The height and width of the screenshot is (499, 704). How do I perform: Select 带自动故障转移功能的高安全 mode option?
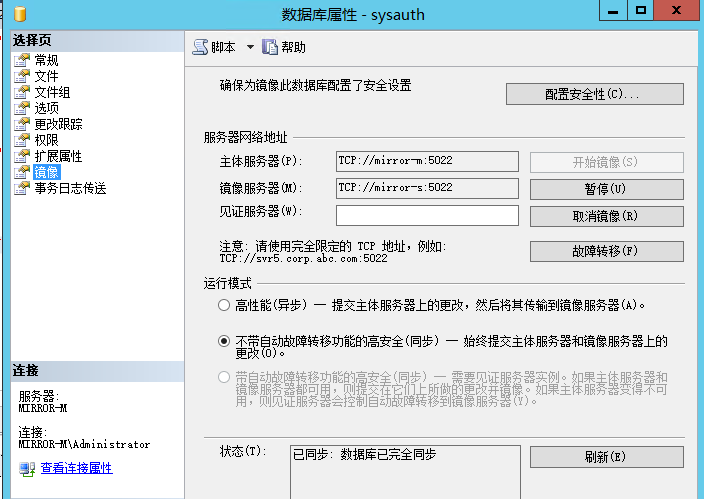224,377
